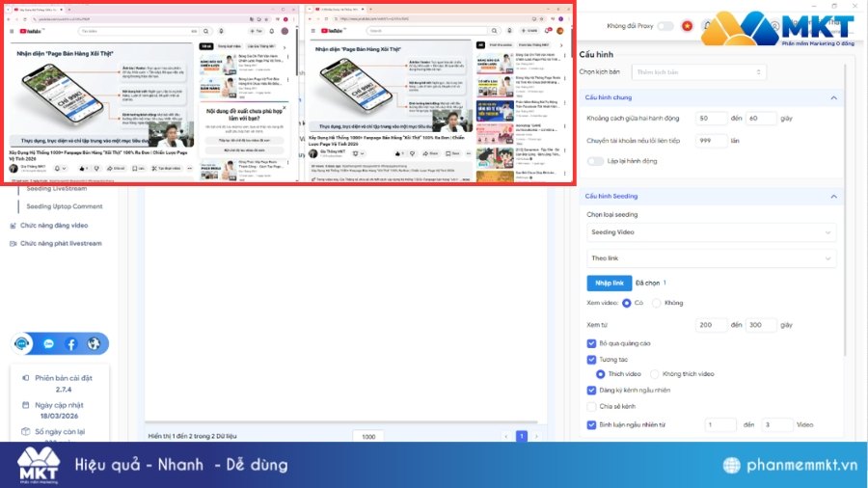Open the Seeding Video type dropdown
The width and height of the screenshot is (868, 488).
(711, 232)
